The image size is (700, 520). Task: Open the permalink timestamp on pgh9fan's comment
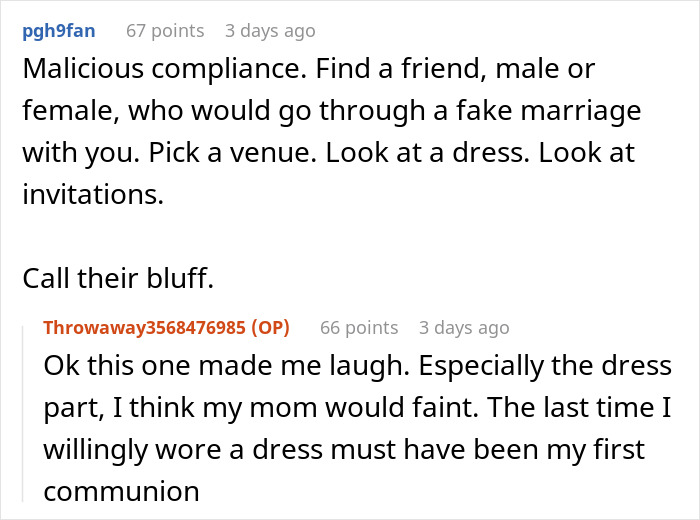[x=270, y=31]
